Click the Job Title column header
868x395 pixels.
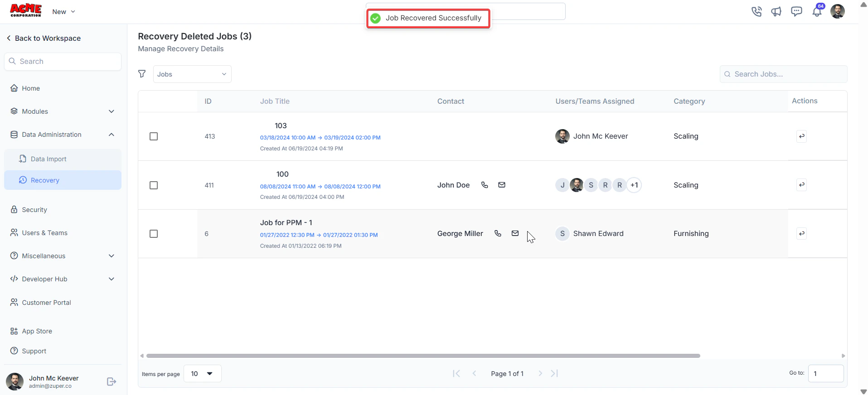[275, 101]
